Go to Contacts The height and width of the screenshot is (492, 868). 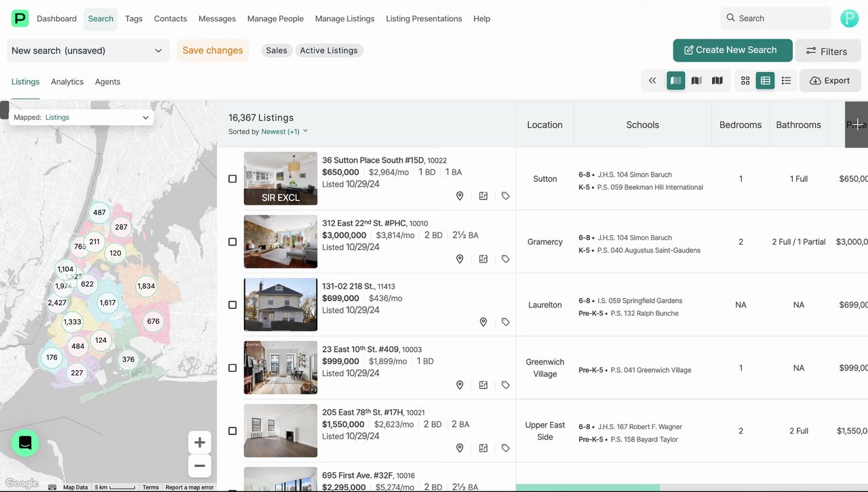pos(170,18)
